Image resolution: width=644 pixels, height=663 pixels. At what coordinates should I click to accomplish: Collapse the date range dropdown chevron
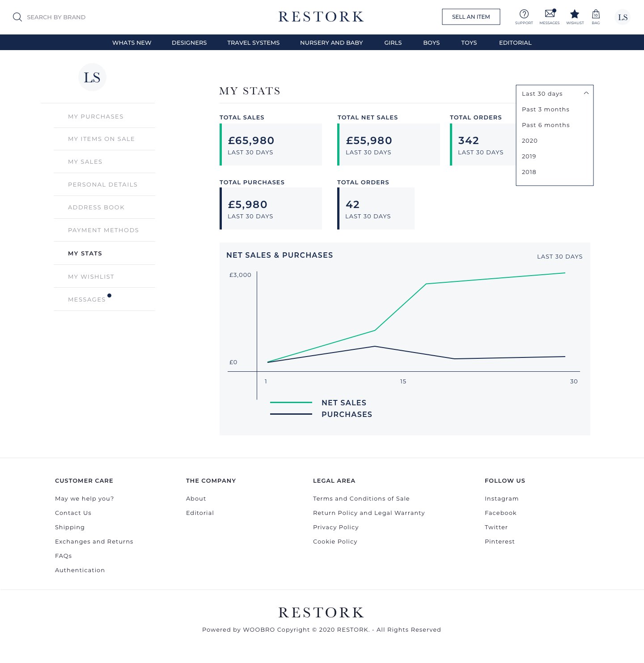pyautogui.click(x=586, y=93)
